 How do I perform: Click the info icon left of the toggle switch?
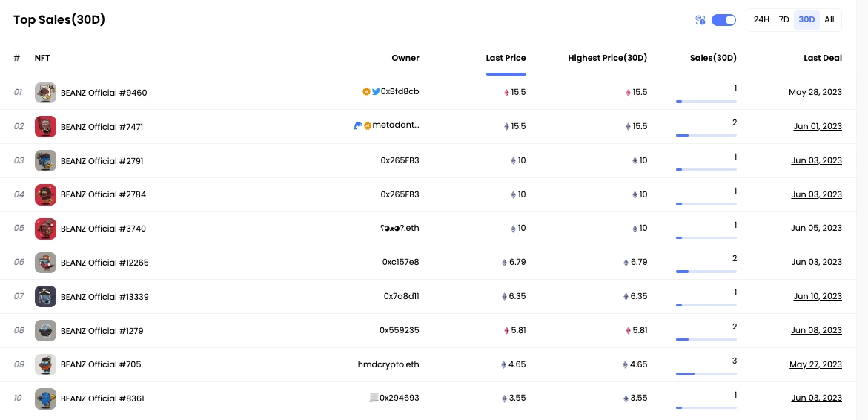700,20
